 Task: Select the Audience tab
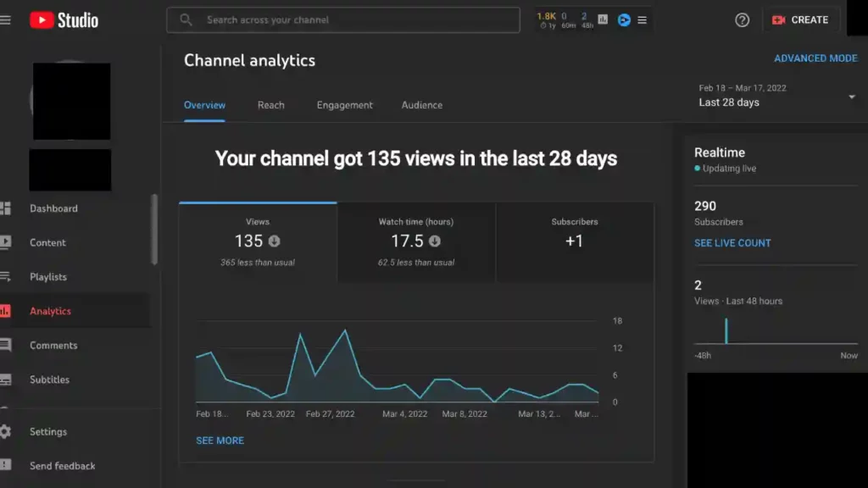[421, 105]
